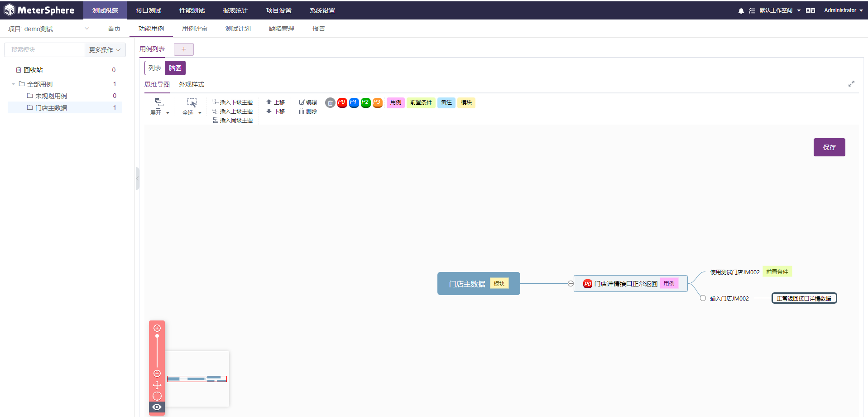Screen dimensions: 868x417
Task: Click the plus button to add tab
Action: [x=184, y=49]
